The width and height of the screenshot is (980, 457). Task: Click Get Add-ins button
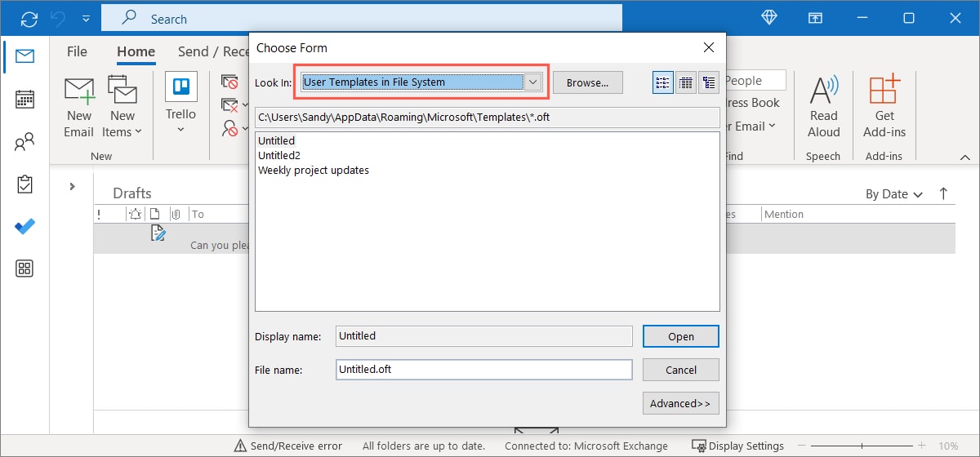tap(884, 107)
